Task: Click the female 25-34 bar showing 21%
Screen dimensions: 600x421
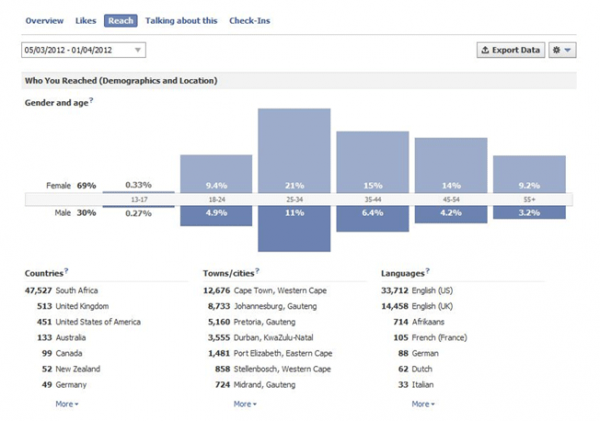Action: click(294, 150)
